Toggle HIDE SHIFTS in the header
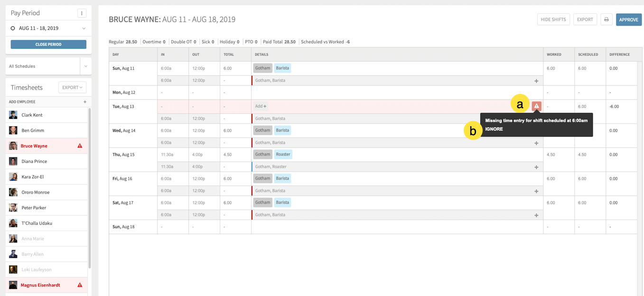644x296 pixels. coord(553,19)
